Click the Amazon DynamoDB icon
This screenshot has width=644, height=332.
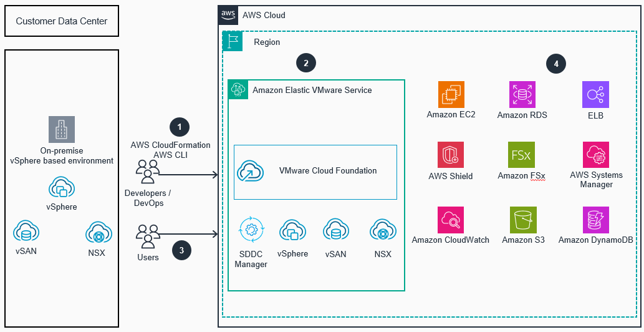point(595,220)
